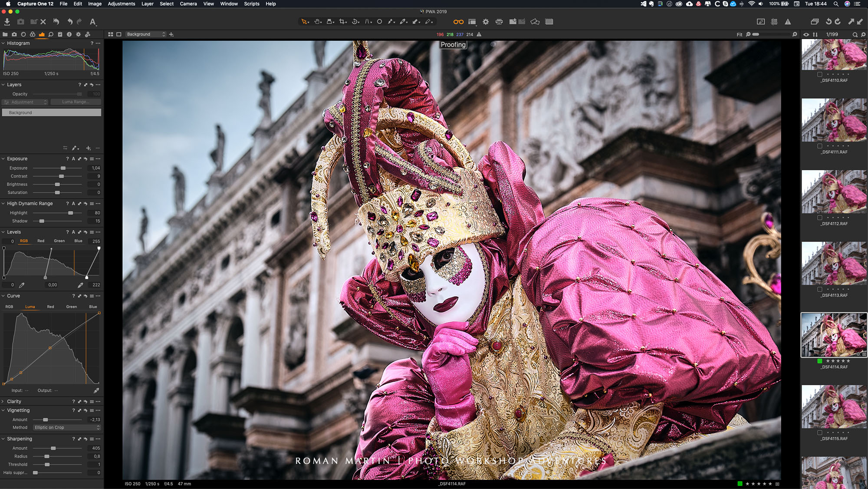Open the Metadata info tool tab
The height and width of the screenshot is (489, 868).
pos(69,34)
